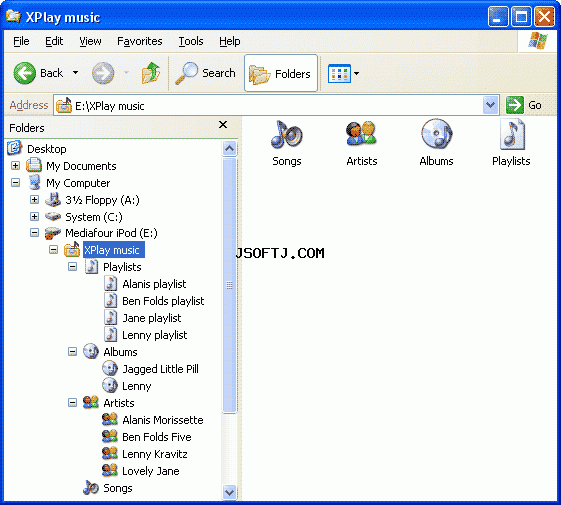Go up one folder level

click(x=151, y=73)
